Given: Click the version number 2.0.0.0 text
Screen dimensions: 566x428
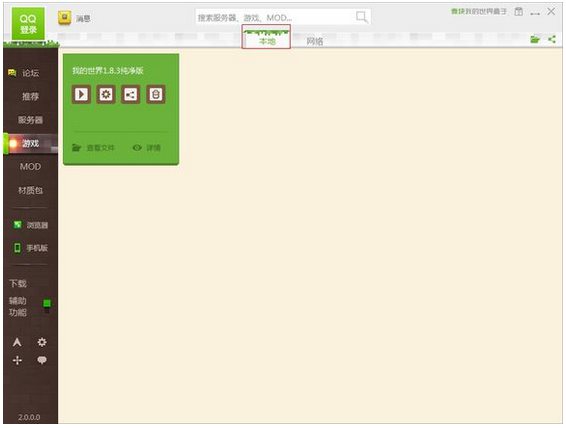Looking at the screenshot, I should pyautogui.click(x=29, y=417).
